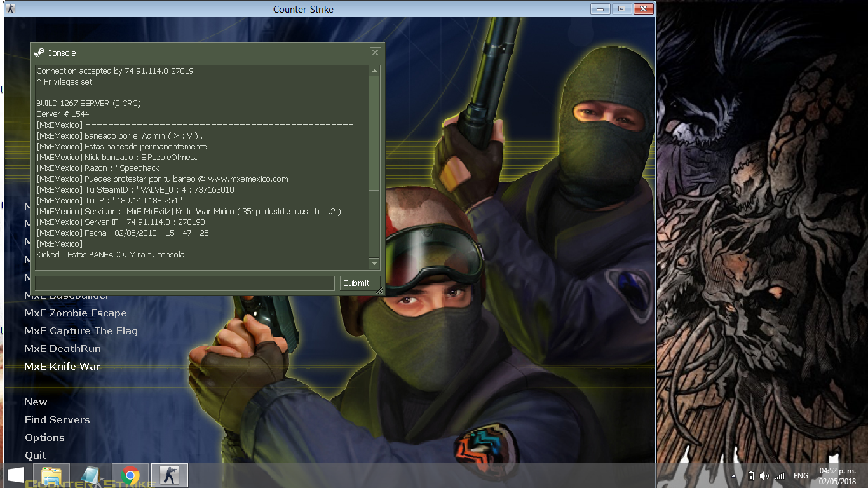Click the Console dialog title text
Viewport: 868px width, 488px height.
[62, 53]
